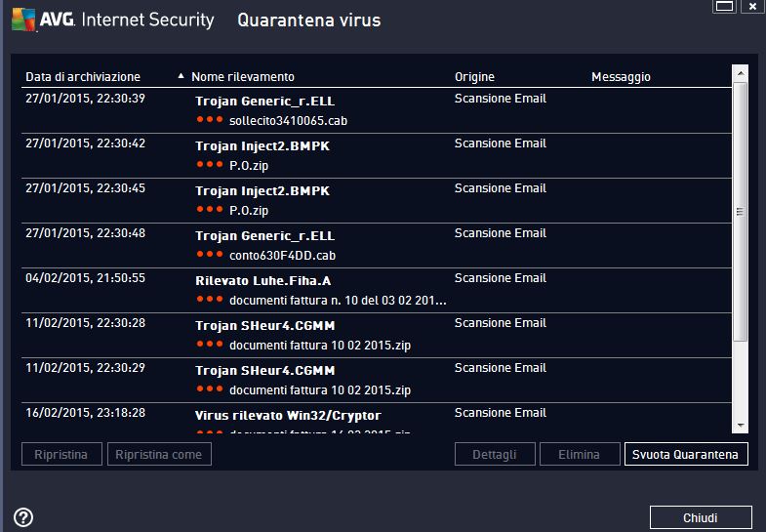Maximize the AVG window
766x532 pixels.
tap(724, 7)
